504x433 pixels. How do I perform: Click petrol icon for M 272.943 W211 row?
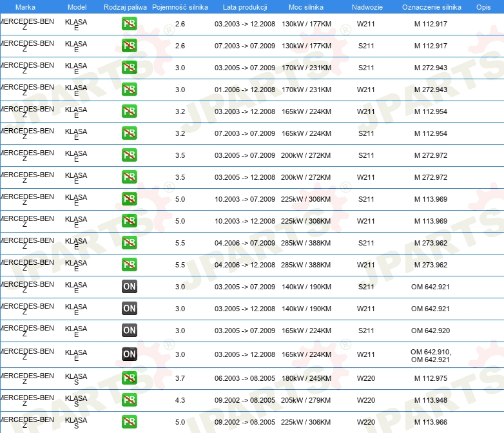129,90
